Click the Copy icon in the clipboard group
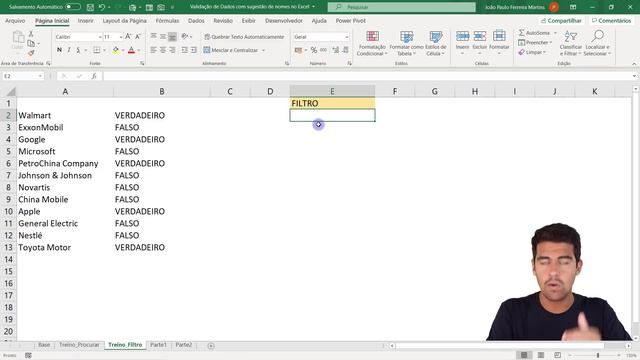Screen dimensions: 640x360 [x=31, y=43]
